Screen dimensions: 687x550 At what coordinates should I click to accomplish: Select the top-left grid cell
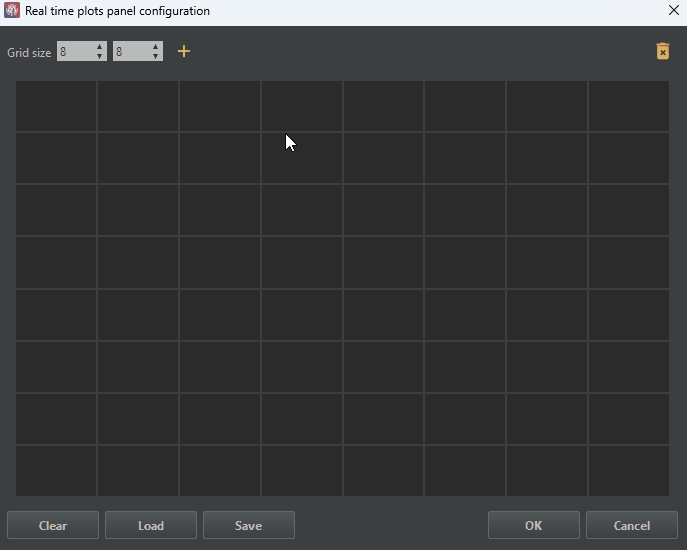(x=56, y=106)
